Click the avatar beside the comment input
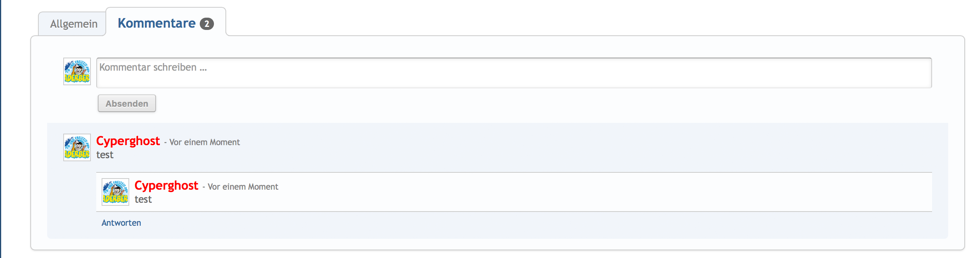980x258 pixels. tap(77, 71)
